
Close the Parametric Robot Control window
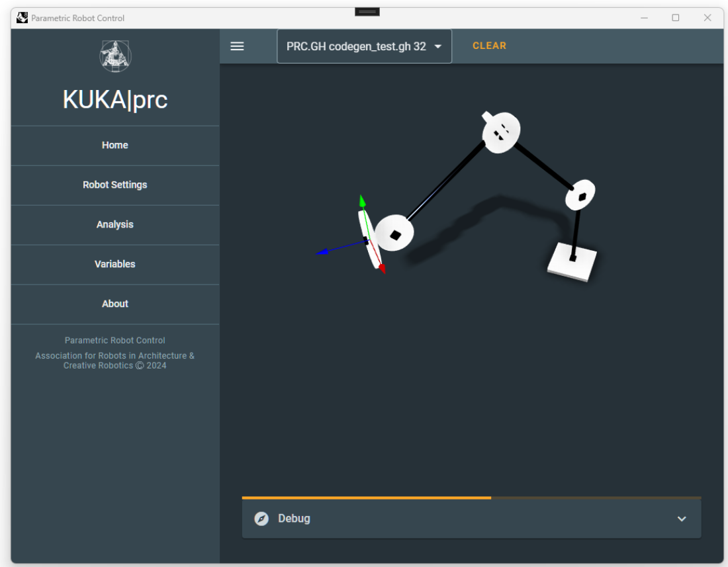707,18
